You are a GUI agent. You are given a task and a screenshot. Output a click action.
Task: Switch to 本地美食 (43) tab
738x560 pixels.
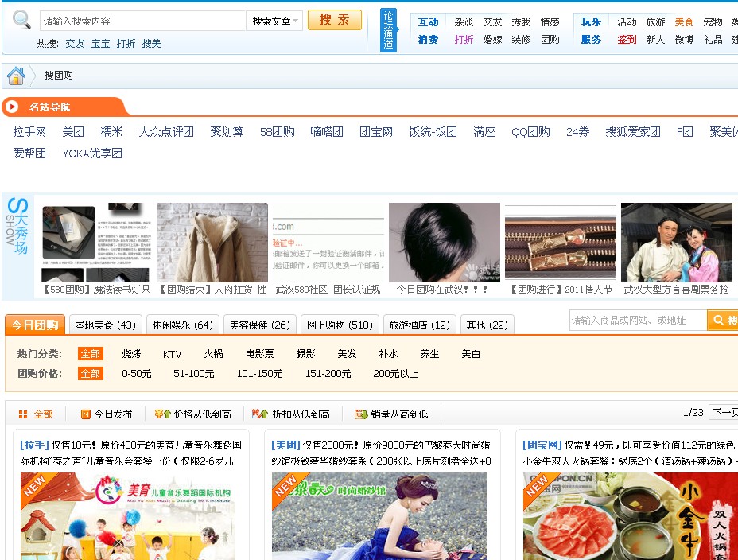coord(106,325)
